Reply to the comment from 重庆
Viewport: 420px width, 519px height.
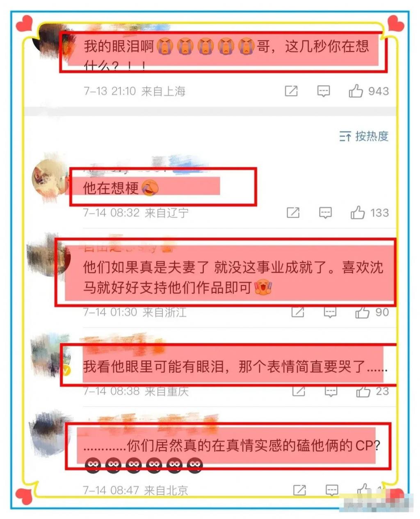[x=331, y=391]
